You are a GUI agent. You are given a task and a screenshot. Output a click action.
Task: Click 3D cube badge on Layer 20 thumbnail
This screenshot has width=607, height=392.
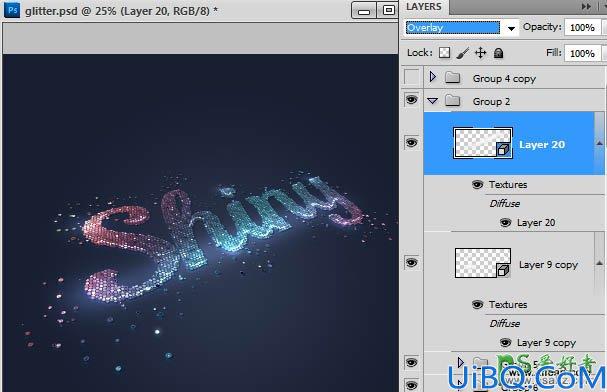pos(503,149)
